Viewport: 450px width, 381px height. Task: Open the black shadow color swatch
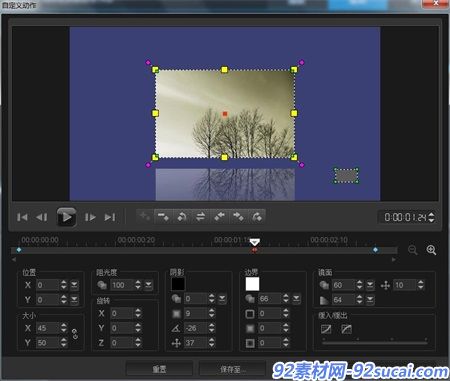(x=178, y=284)
